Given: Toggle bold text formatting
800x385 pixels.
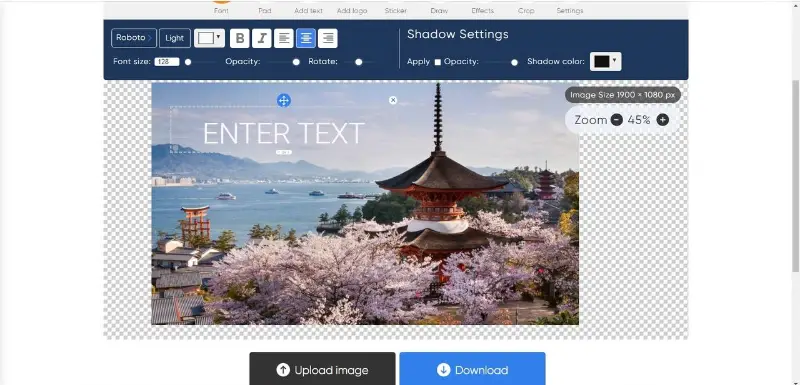Looking at the screenshot, I should [240, 38].
